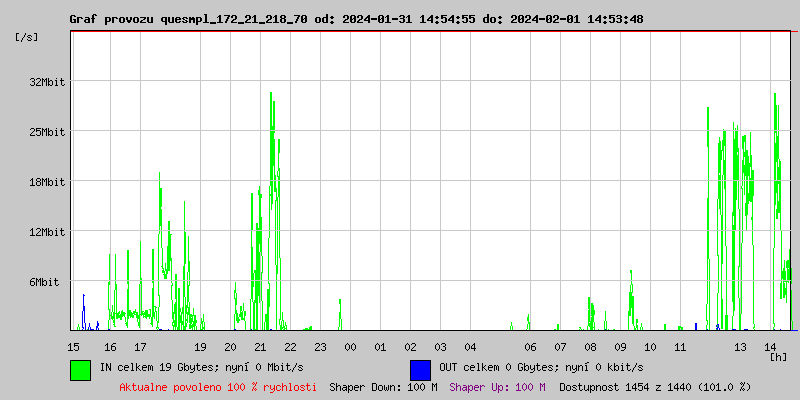
Task: Click the 'Shaper Down: 100 M' text
Action: 383,387
